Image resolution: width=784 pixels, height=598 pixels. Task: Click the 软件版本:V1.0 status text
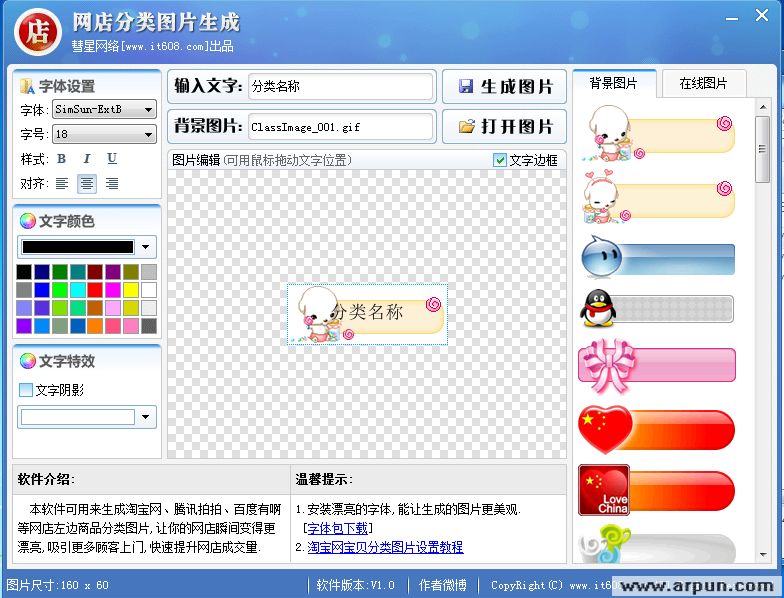click(x=356, y=585)
